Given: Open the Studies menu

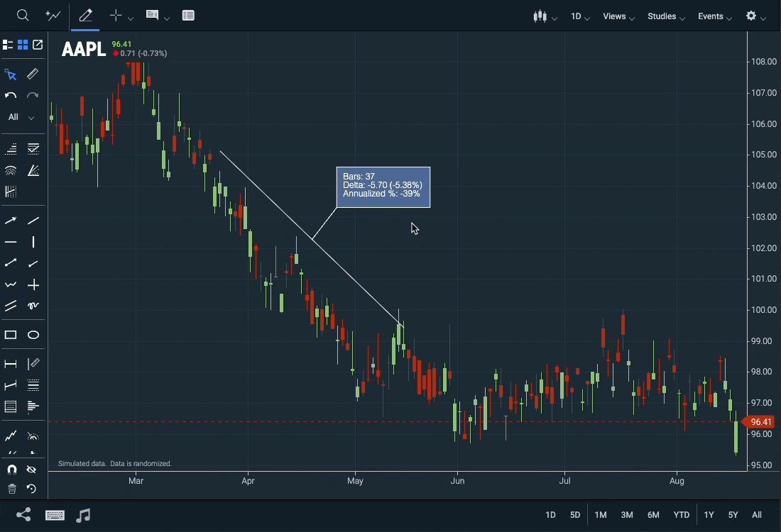Looking at the screenshot, I should (x=667, y=16).
